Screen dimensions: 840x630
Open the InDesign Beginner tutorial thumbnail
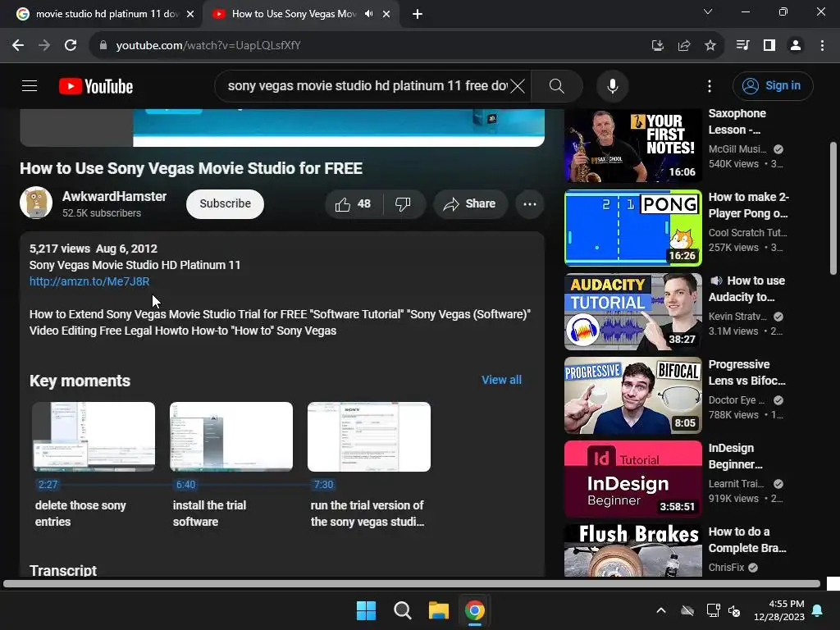click(632, 479)
